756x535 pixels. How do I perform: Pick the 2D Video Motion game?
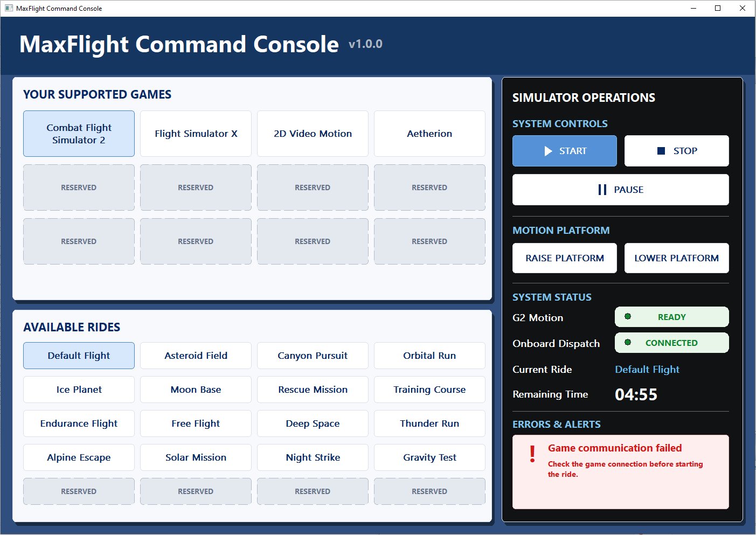[313, 134]
